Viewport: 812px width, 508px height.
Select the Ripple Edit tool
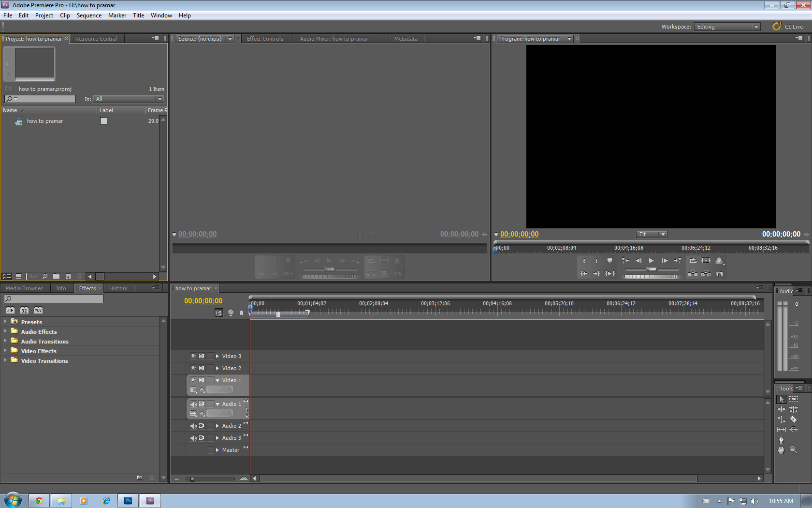tap(782, 409)
